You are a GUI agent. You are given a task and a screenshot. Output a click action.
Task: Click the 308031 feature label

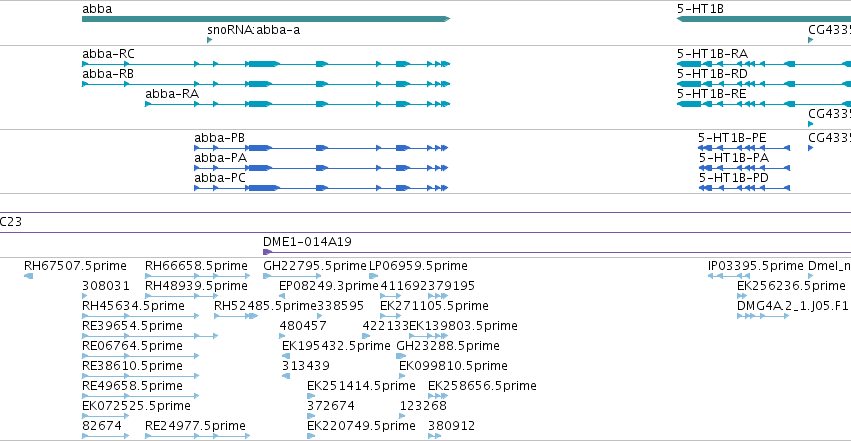tap(106, 286)
